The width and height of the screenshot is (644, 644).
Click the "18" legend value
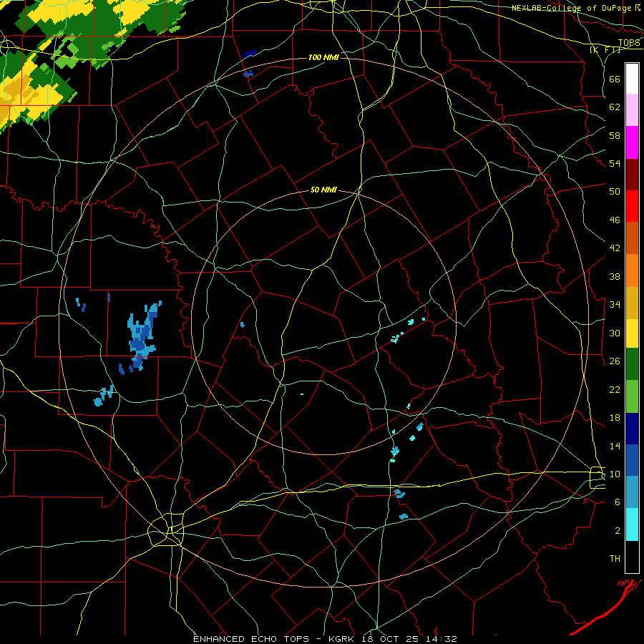(x=615, y=417)
